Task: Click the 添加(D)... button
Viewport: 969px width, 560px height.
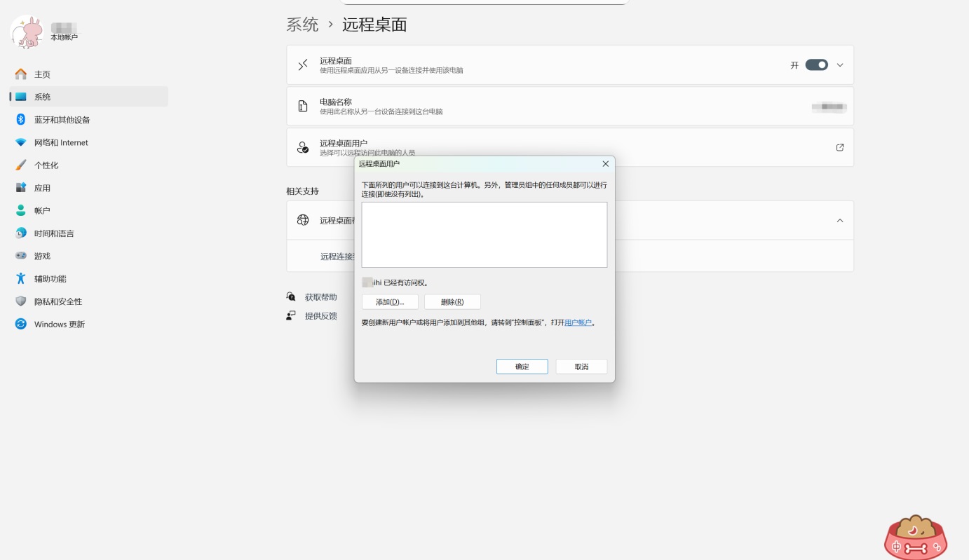Action: coord(390,301)
